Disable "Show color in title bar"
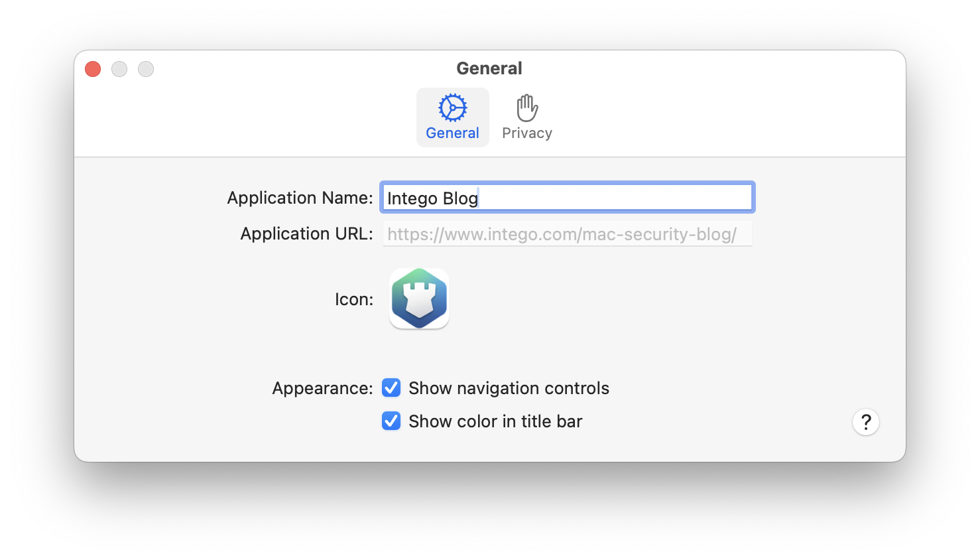The image size is (980, 560). pyautogui.click(x=391, y=421)
